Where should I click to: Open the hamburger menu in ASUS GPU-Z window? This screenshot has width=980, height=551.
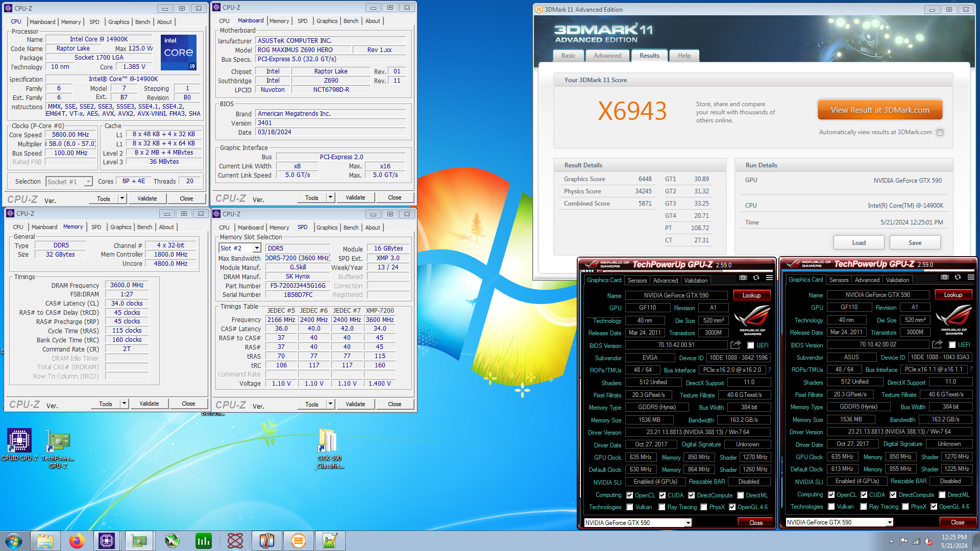971,278
